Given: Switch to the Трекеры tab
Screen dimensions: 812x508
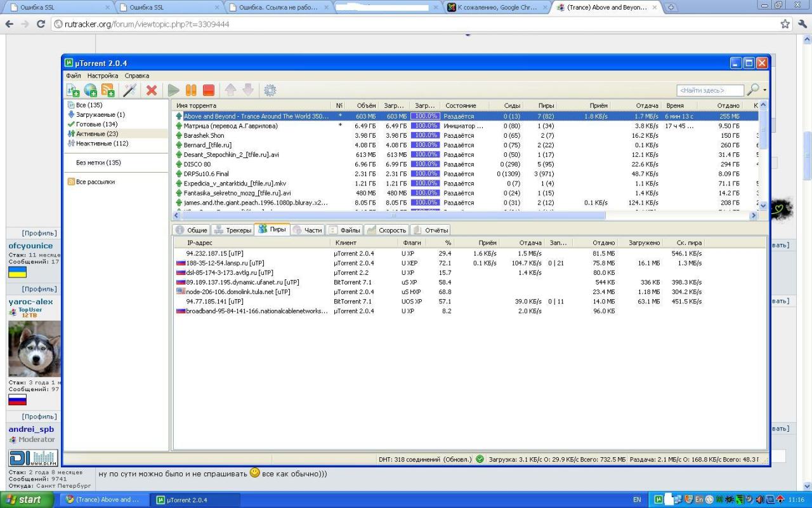Looking at the screenshot, I should click(x=232, y=230).
